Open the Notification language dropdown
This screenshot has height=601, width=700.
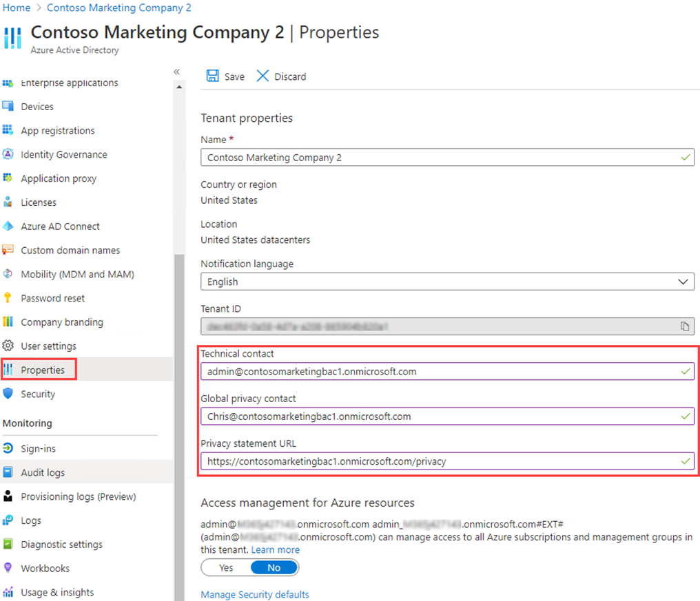[x=447, y=282]
